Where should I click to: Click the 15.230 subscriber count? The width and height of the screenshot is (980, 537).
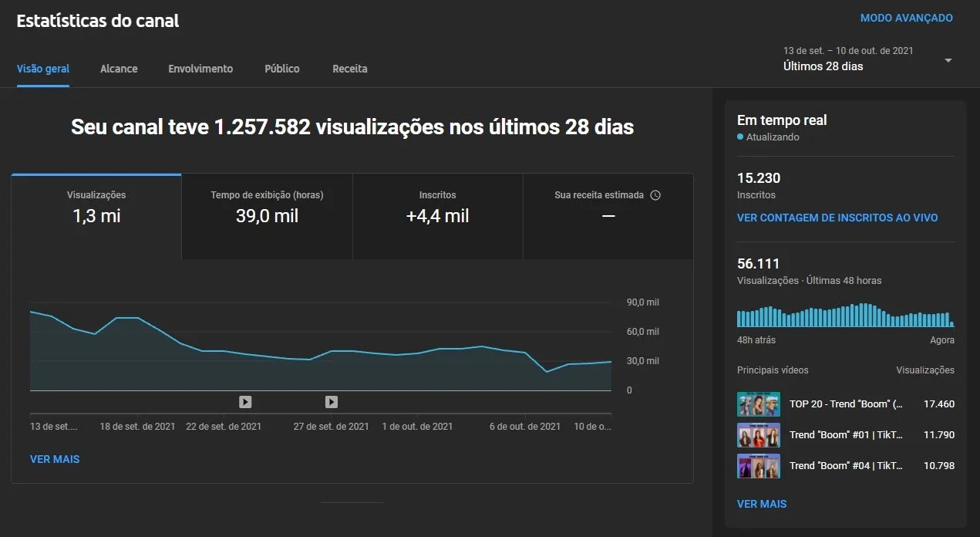point(759,178)
